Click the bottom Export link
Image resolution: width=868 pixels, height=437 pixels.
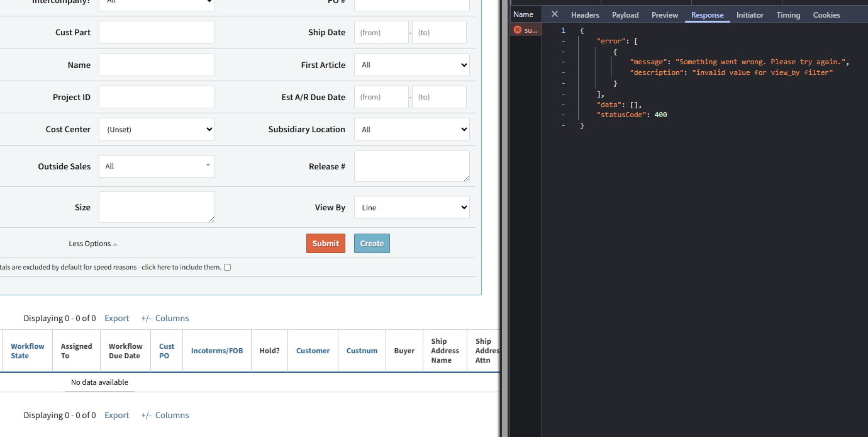(117, 415)
